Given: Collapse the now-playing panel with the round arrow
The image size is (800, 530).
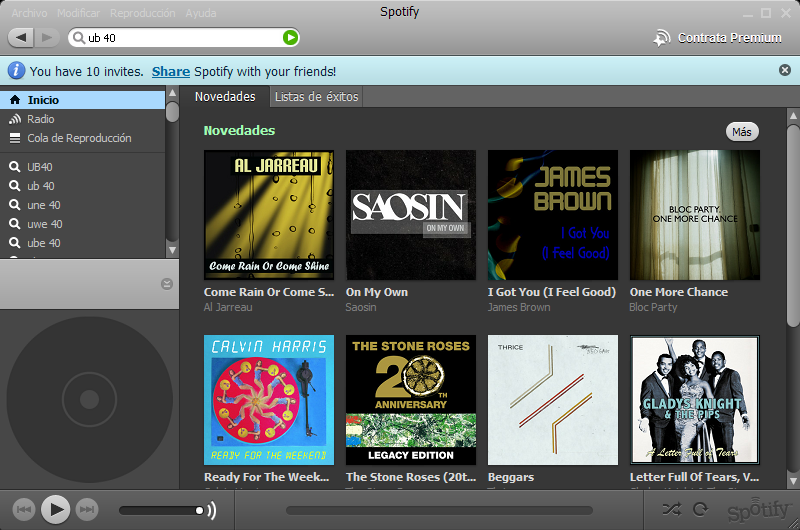Looking at the screenshot, I should coord(167,284).
